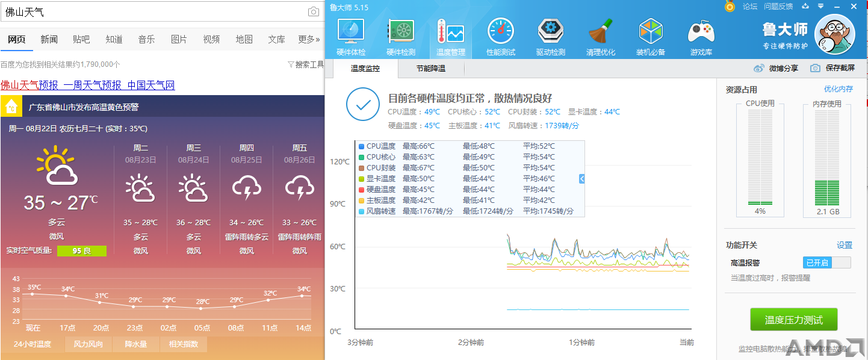
Task: Toggle the CPU封装 legend color box
Action: click(361, 168)
